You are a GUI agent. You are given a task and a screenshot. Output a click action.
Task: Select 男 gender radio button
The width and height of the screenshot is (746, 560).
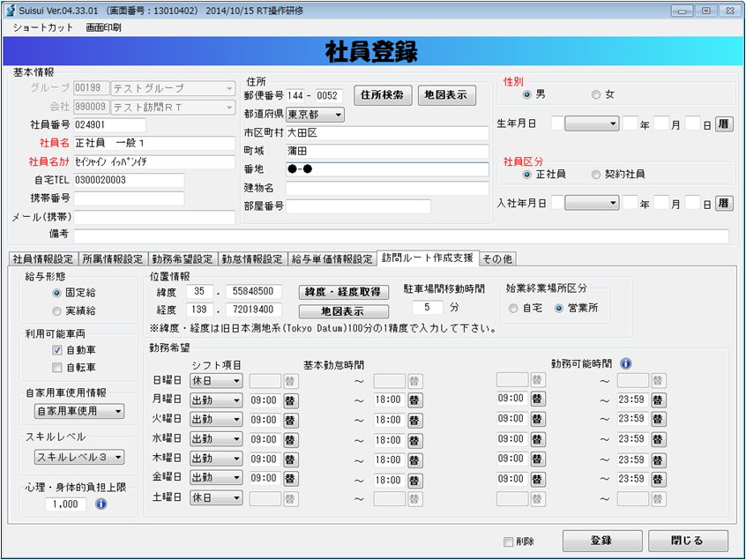point(526,94)
